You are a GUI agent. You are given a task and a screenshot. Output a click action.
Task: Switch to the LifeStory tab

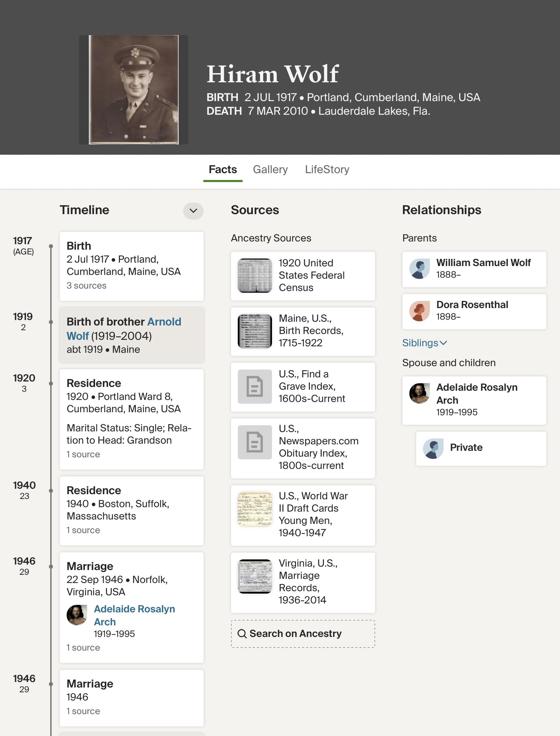(x=327, y=169)
